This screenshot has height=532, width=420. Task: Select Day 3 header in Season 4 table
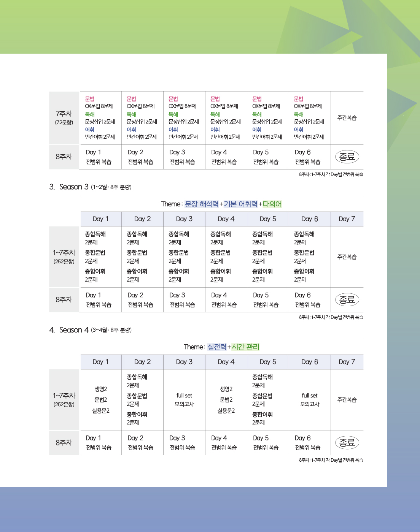[184, 362]
